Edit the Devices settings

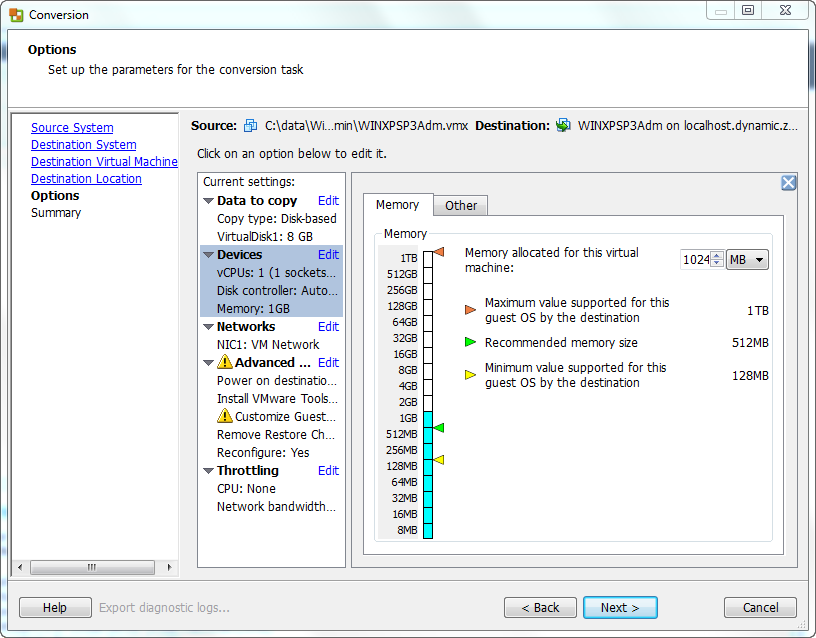pyautogui.click(x=328, y=254)
